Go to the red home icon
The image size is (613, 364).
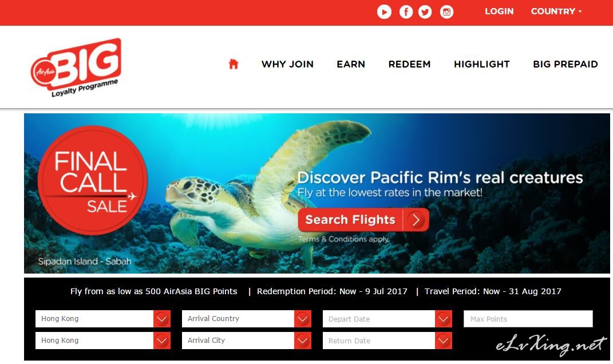[x=234, y=64]
